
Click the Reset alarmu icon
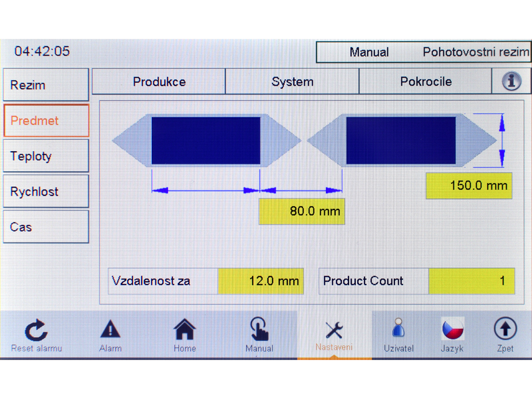click(36, 331)
